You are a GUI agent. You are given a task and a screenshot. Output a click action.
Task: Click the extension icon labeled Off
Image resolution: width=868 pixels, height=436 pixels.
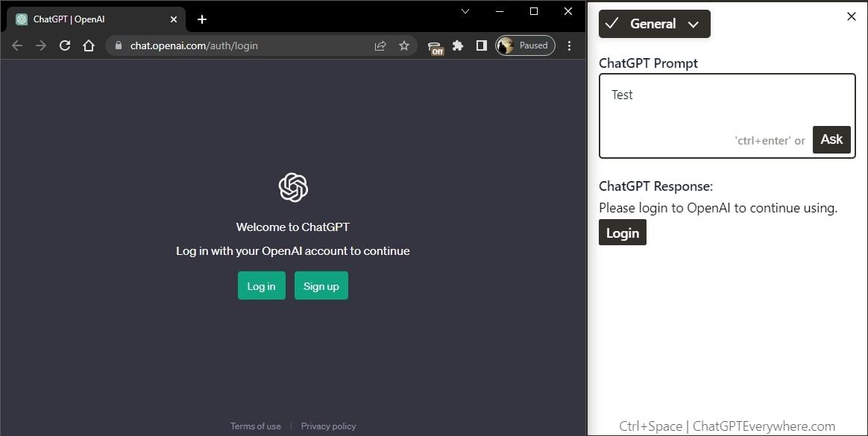click(436, 48)
